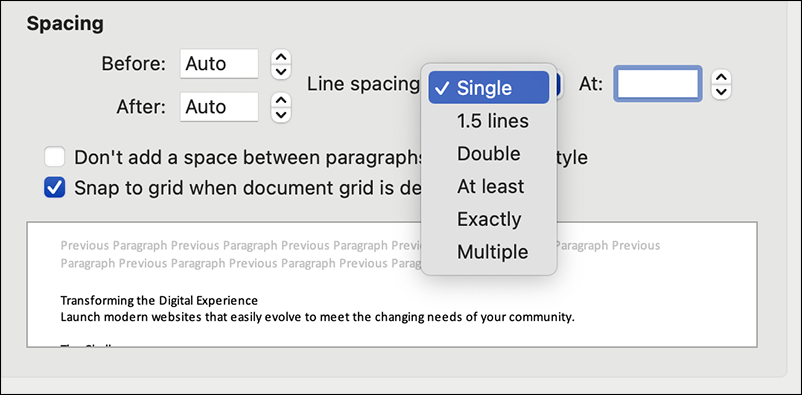Enable Don't add a space between paragraphs
This screenshot has width=802, height=395.
pos(54,157)
